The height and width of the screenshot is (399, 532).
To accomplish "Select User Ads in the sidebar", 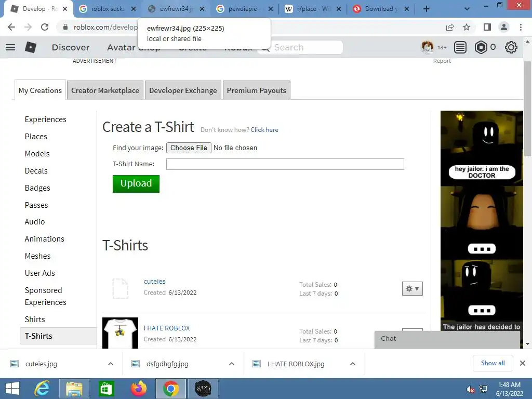I will [x=39, y=273].
